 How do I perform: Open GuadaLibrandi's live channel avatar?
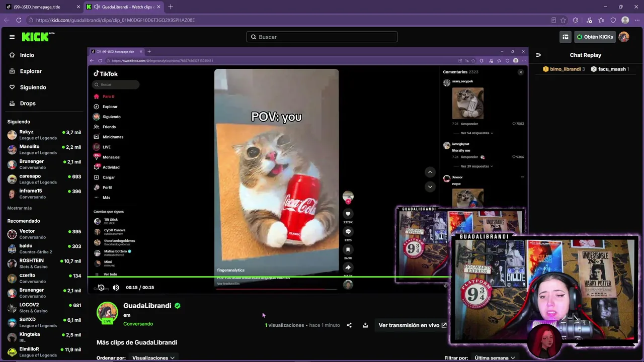click(107, 313)
